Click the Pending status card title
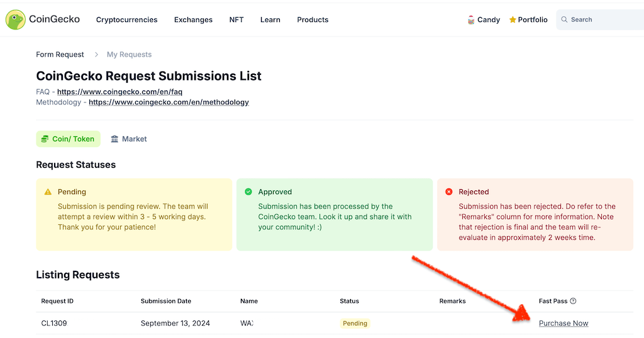Image resolution: width=644 pixels, height=338 pixels. point(72,192)
